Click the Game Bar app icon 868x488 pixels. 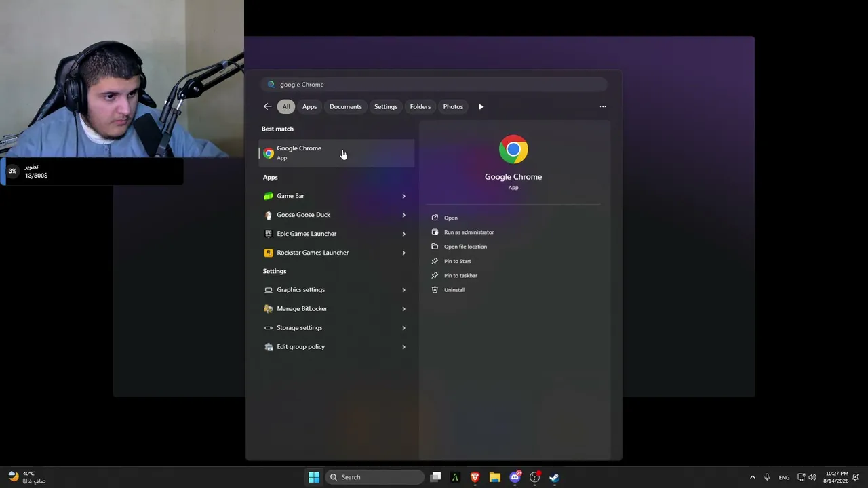click(269, 196)
